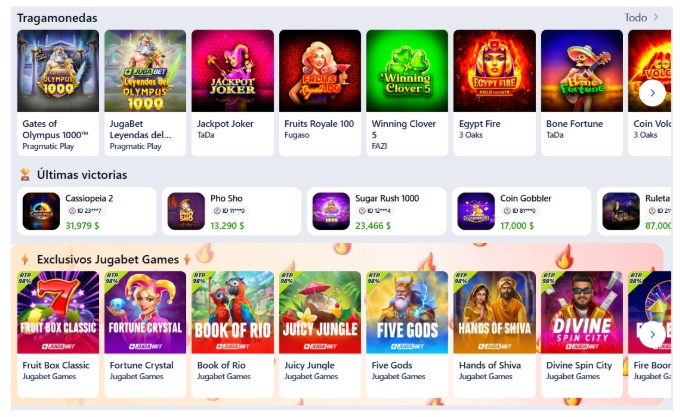Viewport: 680px width, 417px height.
Task: Click the trophy icon beside Últimas victorias
Action: pos(25,175)
